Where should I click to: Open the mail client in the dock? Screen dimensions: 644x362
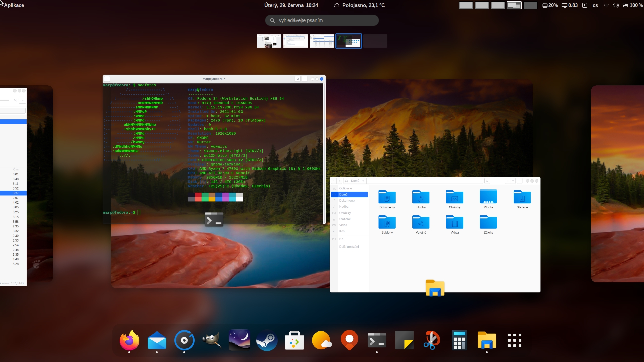(x=157, y=340)
